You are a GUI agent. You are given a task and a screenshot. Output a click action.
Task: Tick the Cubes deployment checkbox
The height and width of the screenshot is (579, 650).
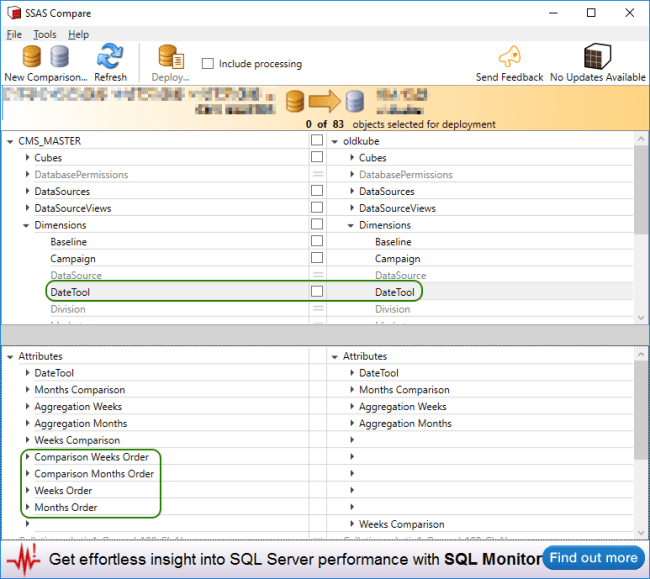point(317,157)
